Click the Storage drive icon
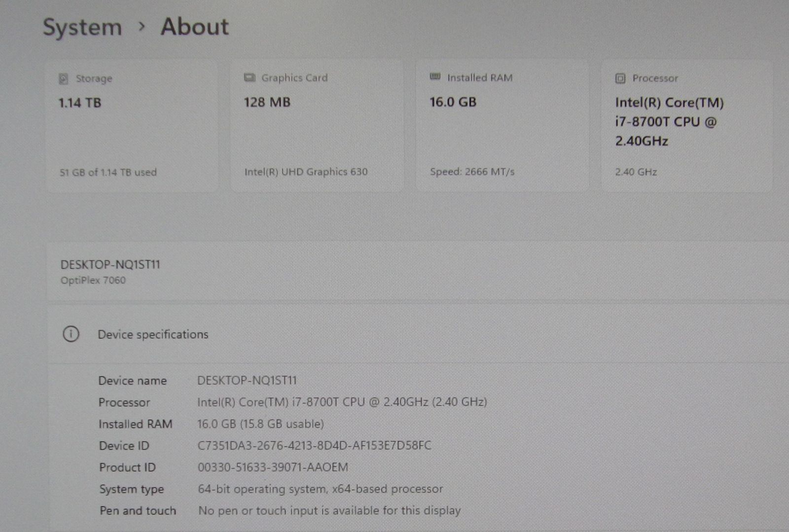Screen dimensions: 789x532 64,79
